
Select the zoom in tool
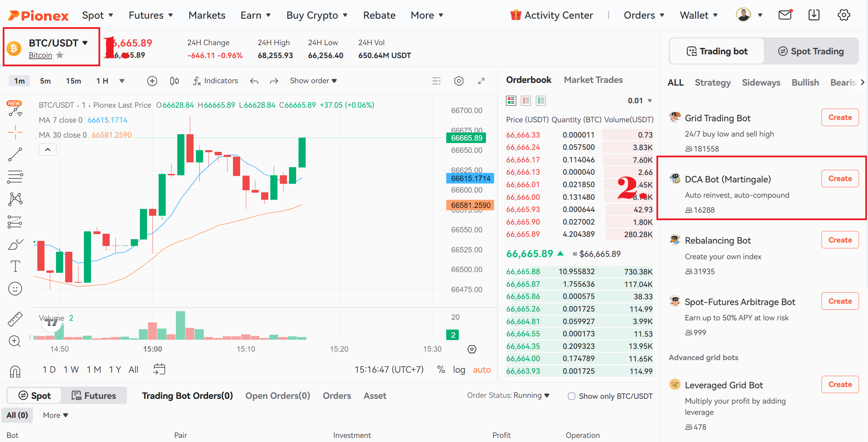click(15, 341)
